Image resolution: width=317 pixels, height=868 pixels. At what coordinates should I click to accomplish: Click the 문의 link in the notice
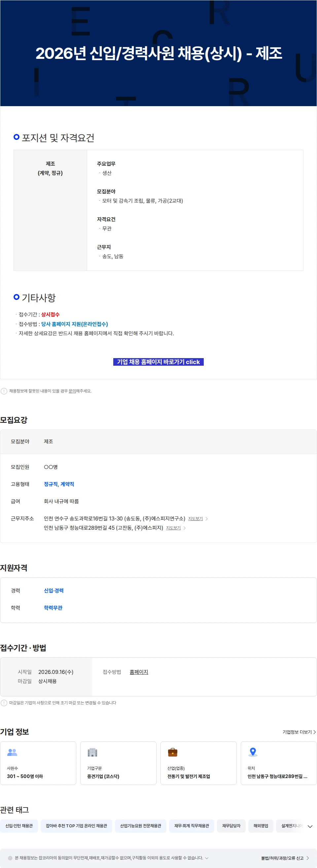coord(72,391)
